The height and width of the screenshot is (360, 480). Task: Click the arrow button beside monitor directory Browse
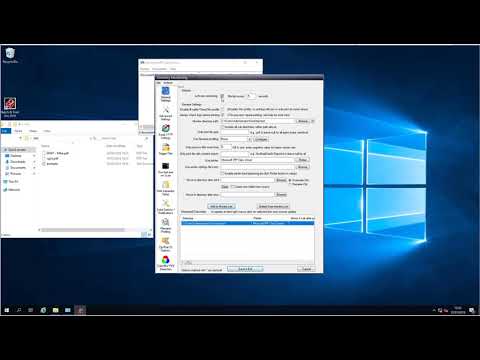pyautogui.click(x=313, y=121)
